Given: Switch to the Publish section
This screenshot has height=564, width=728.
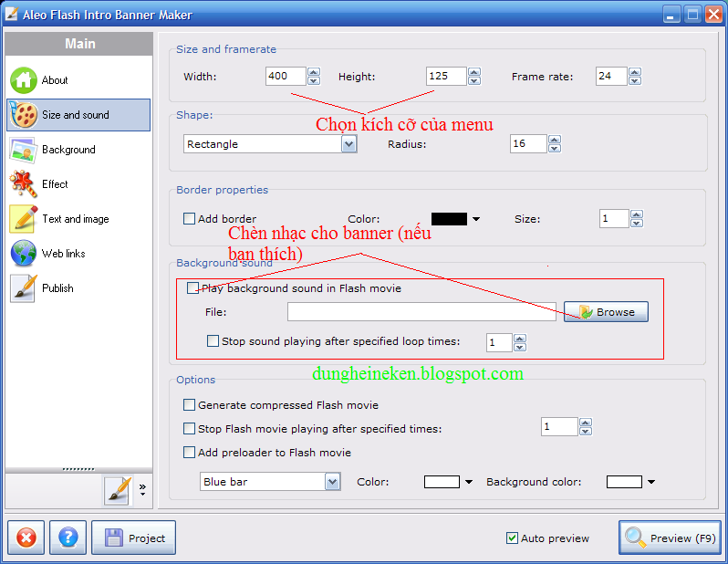Looking at the screenshot, I should (57, 288).
